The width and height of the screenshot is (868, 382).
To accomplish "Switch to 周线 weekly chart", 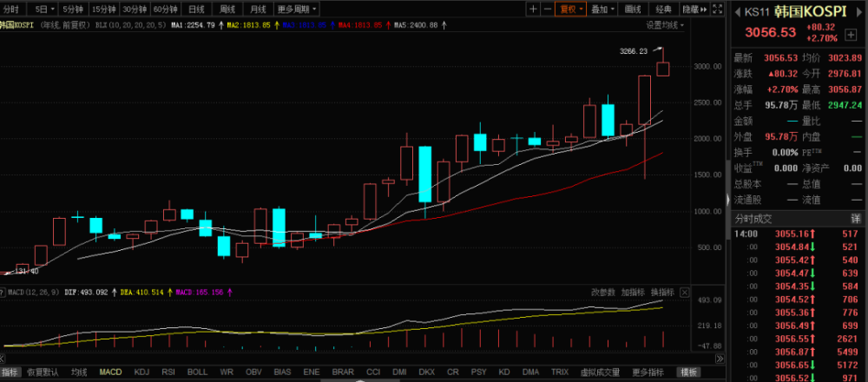I will pyautogui.click(x=227, y=10).
